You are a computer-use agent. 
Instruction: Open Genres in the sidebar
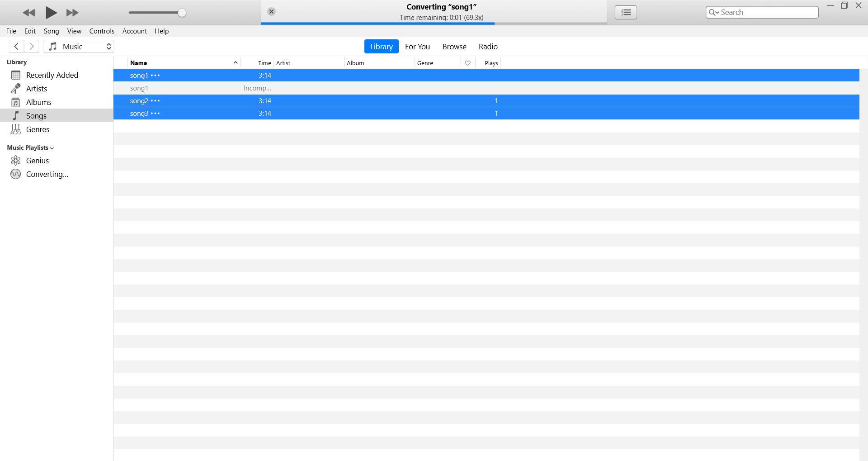[x=38, y=129]
